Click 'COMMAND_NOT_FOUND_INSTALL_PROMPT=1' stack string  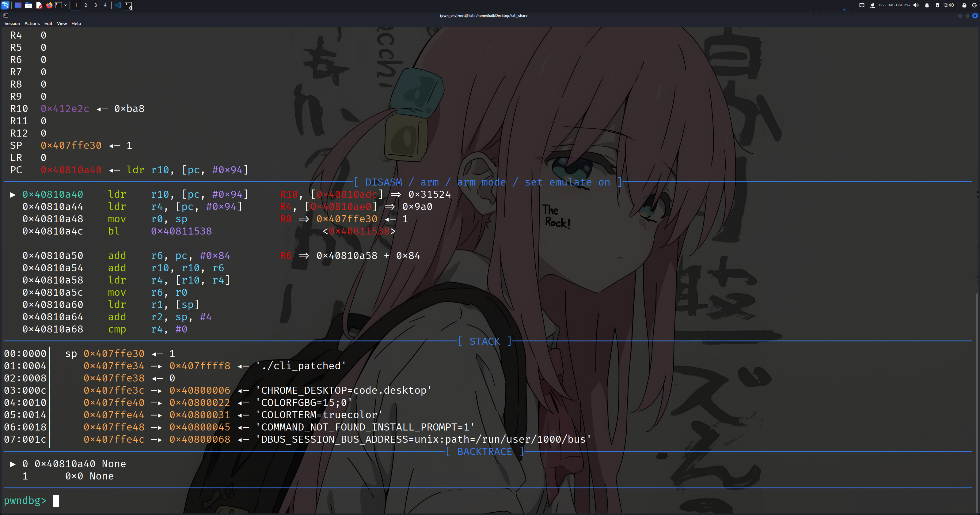coord(365,427)
